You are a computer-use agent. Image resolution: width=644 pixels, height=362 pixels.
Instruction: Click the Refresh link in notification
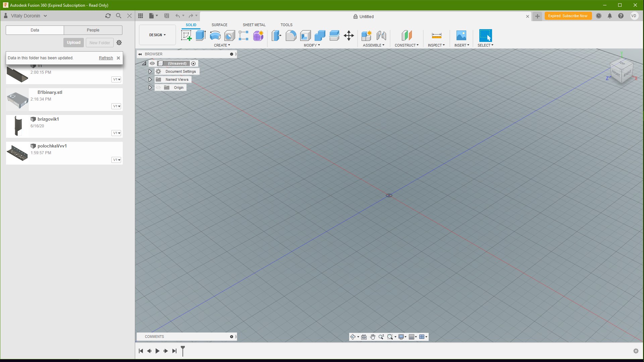(106, 58)
